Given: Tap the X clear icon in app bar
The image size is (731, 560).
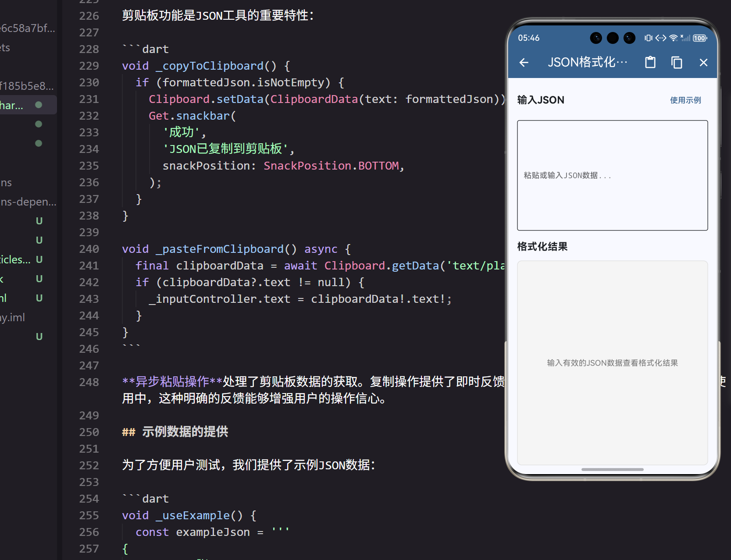Looking at the screenshot, I should 703,63.
